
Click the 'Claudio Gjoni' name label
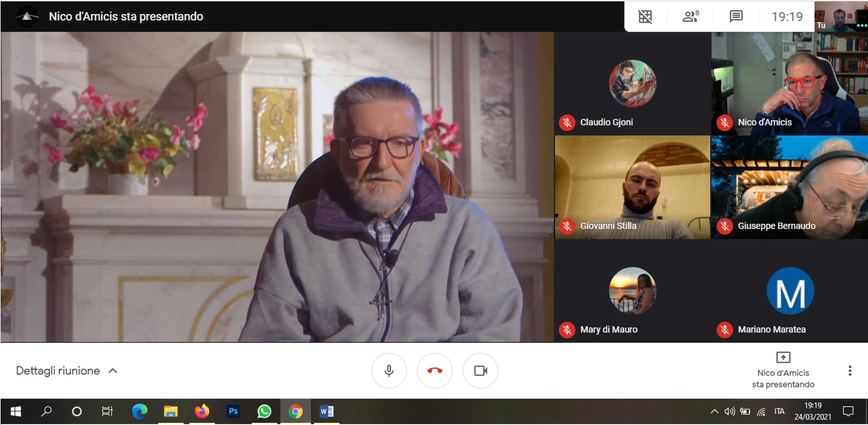point(607,122)
